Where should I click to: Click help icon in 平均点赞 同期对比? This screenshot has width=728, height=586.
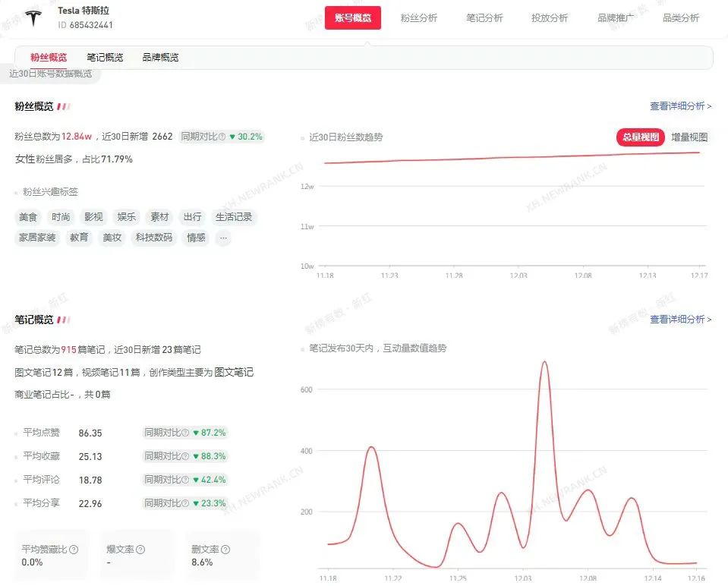point(186,433)
